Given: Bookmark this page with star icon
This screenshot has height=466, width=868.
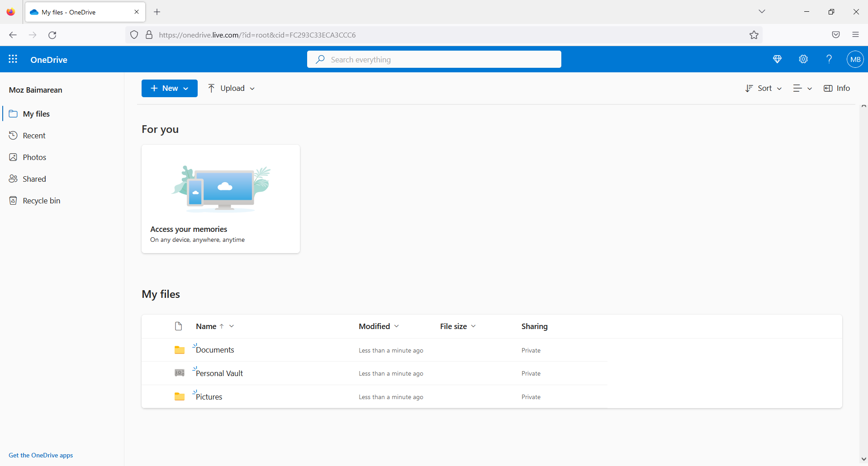Looking at the screenshot, I should (754, 35).
